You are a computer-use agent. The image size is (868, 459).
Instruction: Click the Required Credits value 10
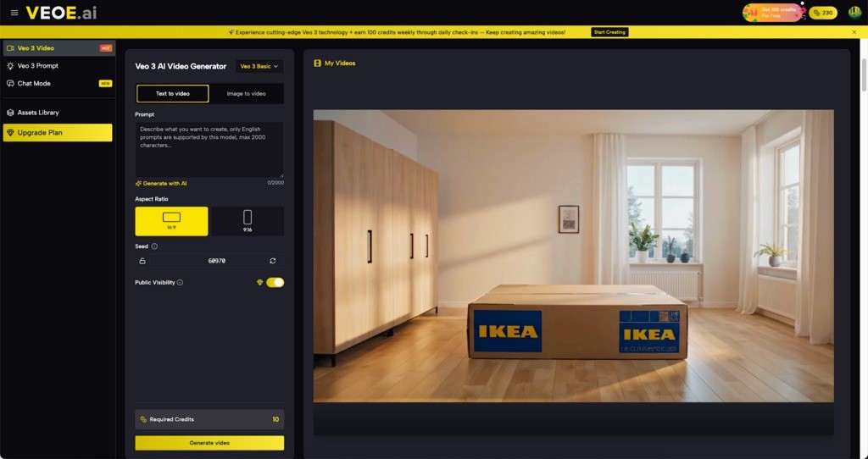point(275,420)
